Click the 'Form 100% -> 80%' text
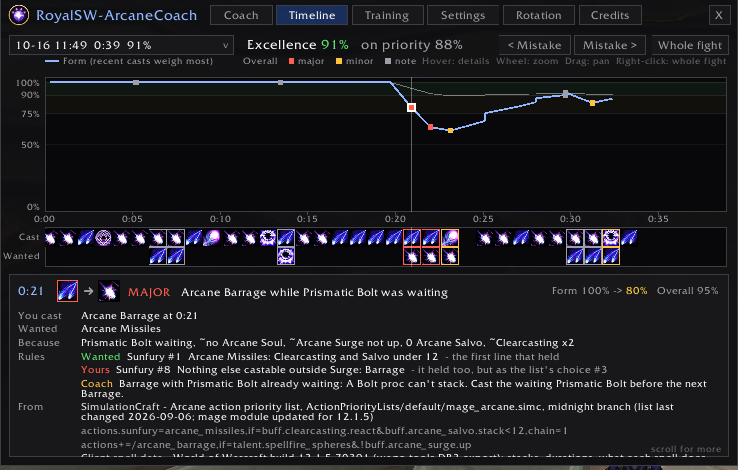Screen dimensions: 738x470 pos(600,291)
